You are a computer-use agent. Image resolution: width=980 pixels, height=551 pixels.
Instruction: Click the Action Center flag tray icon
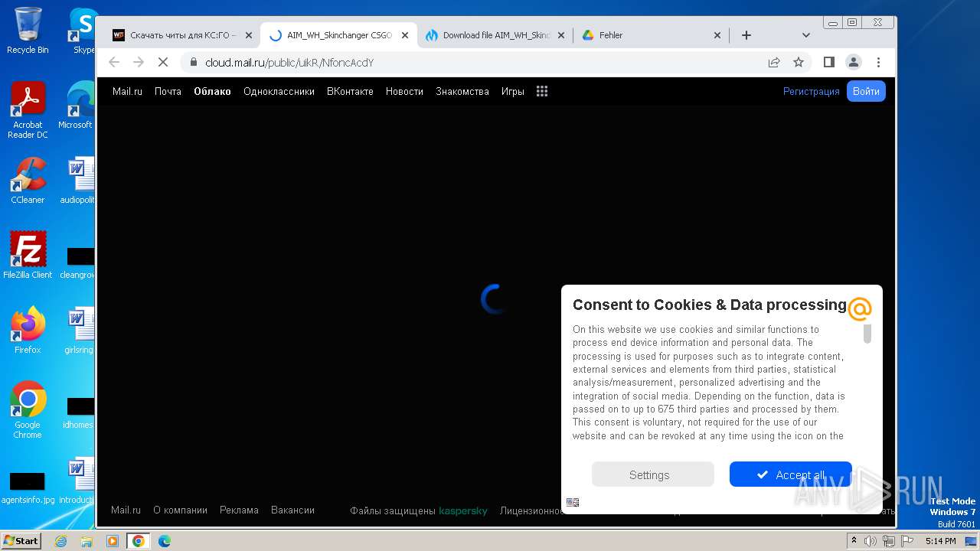pyautogui.click(x=906, y=541)
